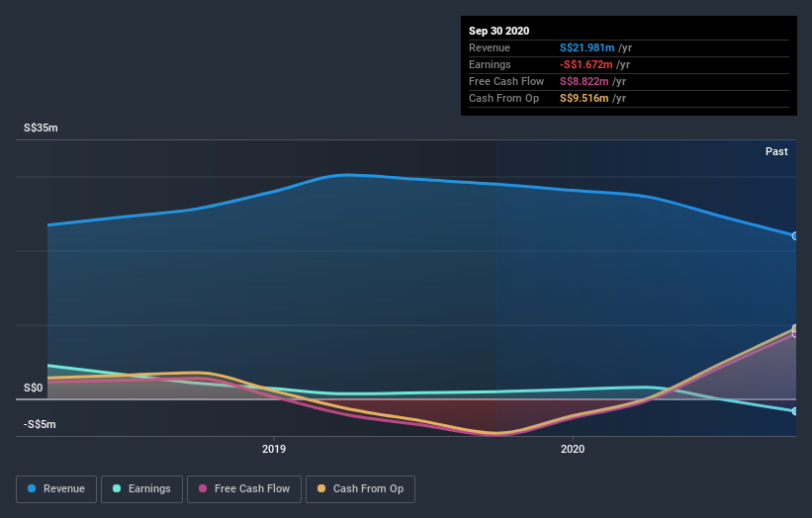The image size is (812, 518).
Task: Click the Cash From Op endpoint marker
Action: 795,328
